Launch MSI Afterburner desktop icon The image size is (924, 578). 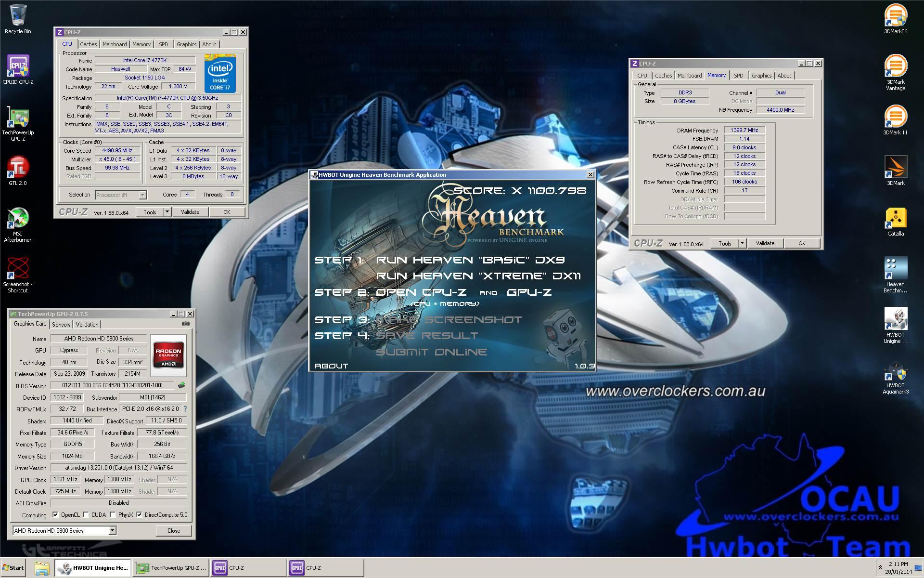(18, 225)
